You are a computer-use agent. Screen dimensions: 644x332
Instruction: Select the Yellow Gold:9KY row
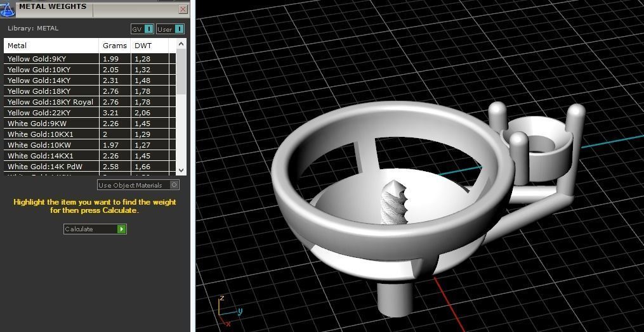pyautogui.click(x=90, y=59)
